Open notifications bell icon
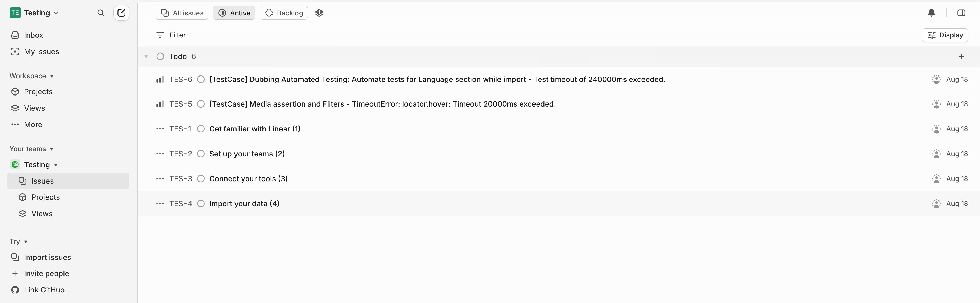Image resolution: width=980 pixels, height=303 pixels. pyautogui.click(x=931, y=13)
